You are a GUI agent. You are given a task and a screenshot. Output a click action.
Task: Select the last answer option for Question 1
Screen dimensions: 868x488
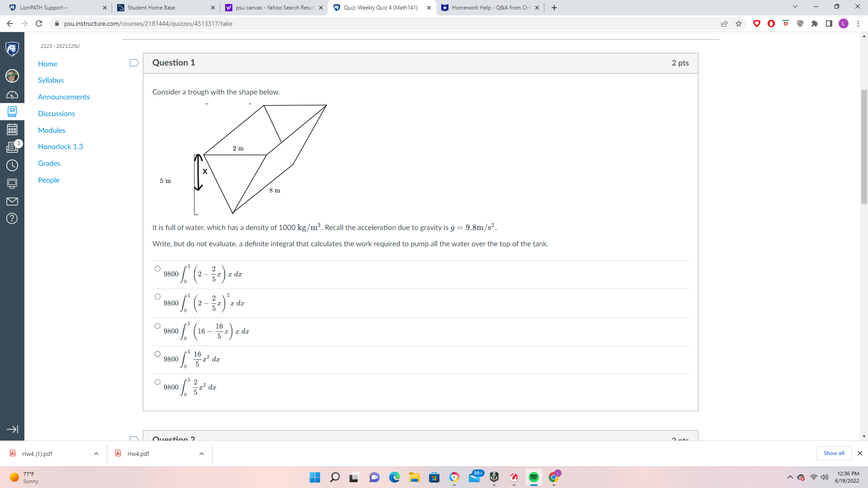pyautogui.click(x=157, y=382)
